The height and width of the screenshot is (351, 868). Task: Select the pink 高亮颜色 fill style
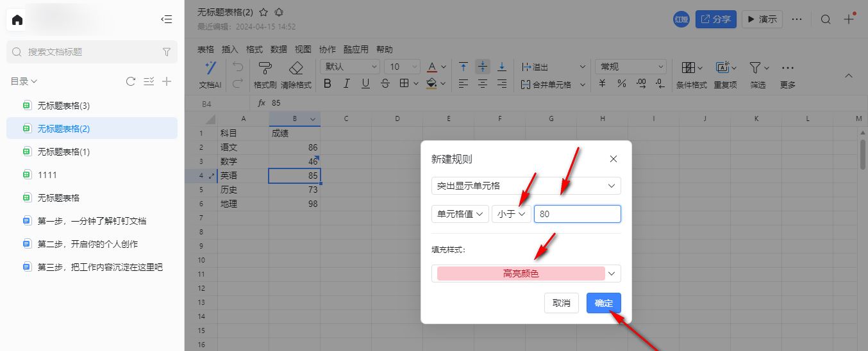tap(521, 273)
